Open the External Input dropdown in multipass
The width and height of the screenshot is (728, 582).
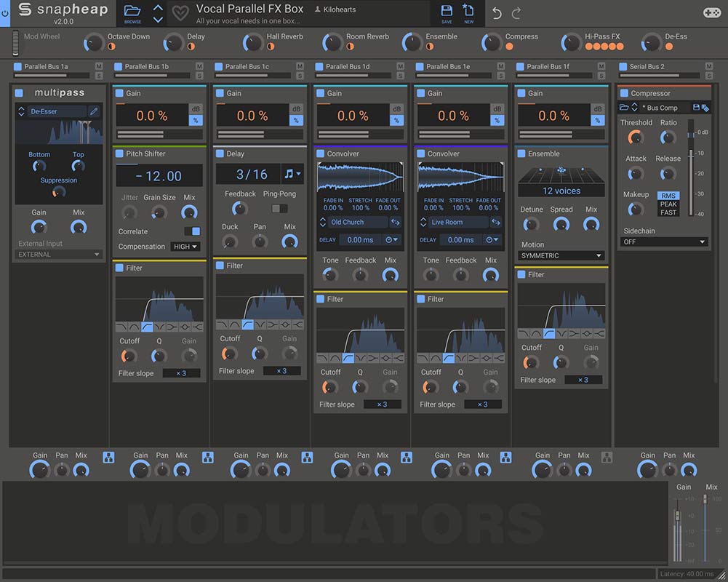click(x=58, y=255)
